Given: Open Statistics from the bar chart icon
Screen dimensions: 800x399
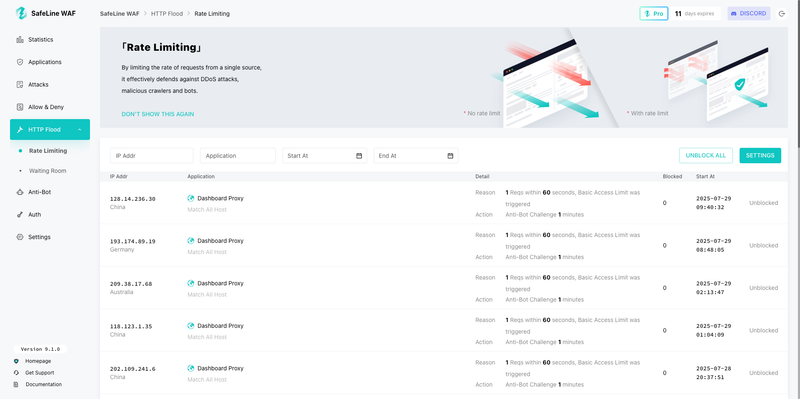Looking at the screenshot, I should [20, 40].
